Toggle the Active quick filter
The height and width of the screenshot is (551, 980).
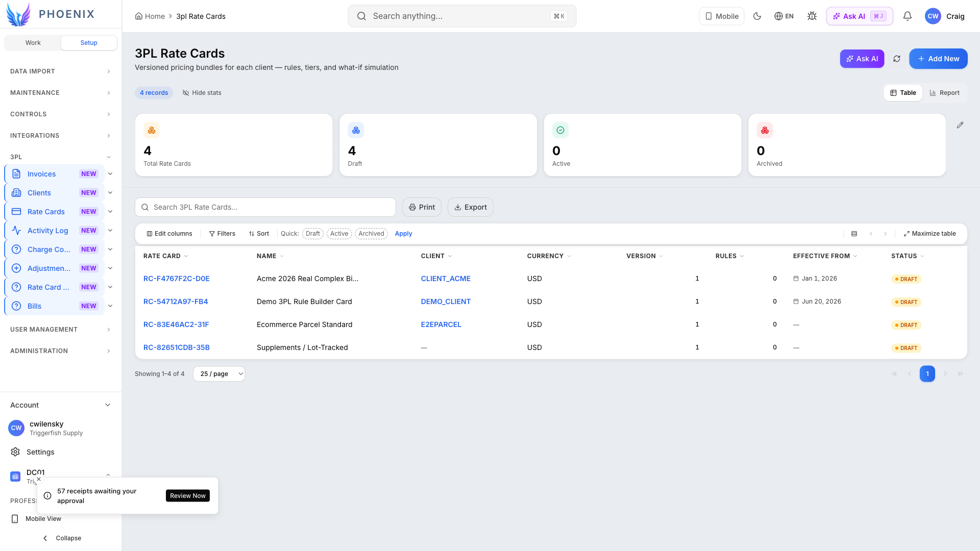click(339, 234)
